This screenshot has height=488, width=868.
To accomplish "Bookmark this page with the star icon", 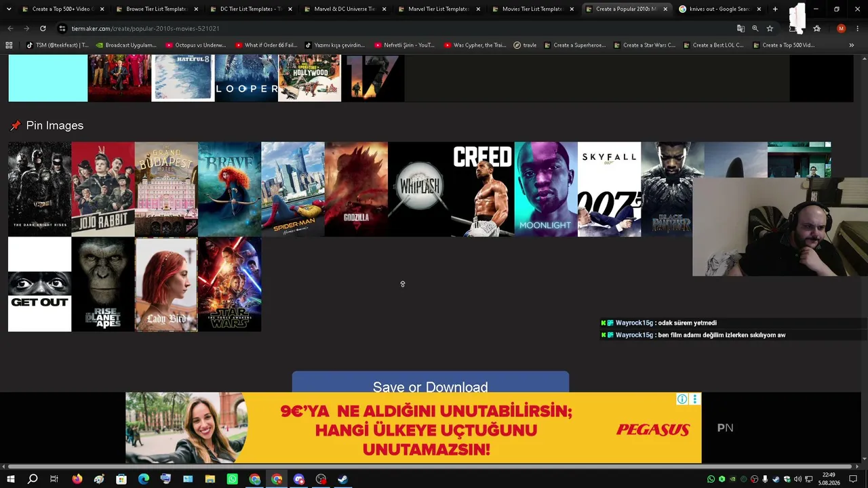I will 770,28.
